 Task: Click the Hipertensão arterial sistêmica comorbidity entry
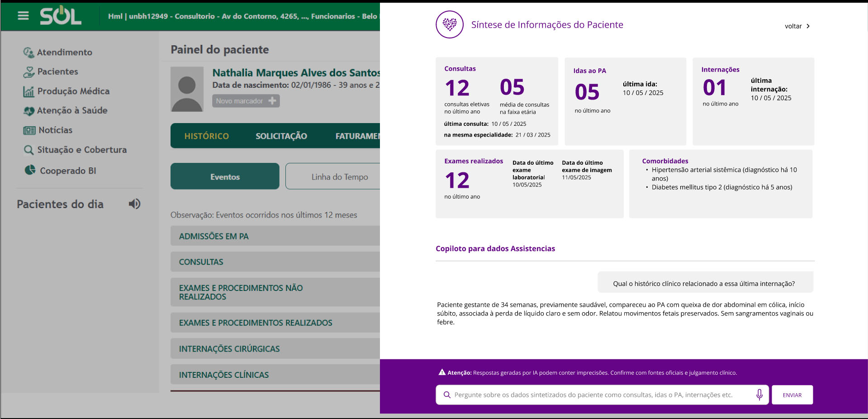coord(724,174)
